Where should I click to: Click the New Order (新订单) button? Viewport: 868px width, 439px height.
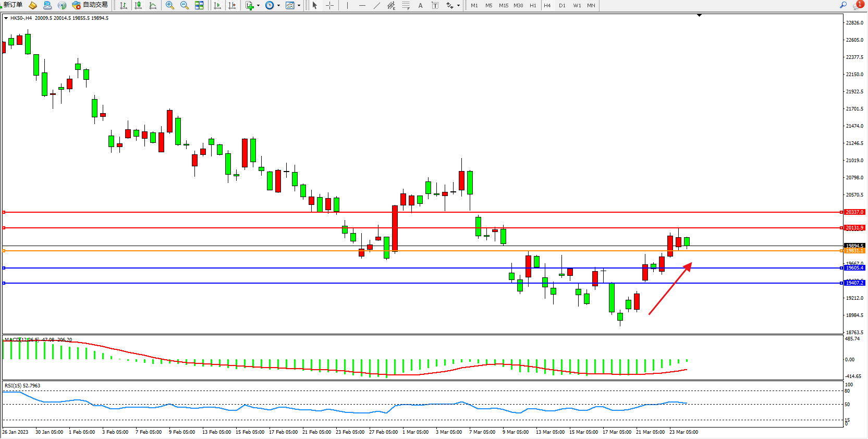pos(13,5)
